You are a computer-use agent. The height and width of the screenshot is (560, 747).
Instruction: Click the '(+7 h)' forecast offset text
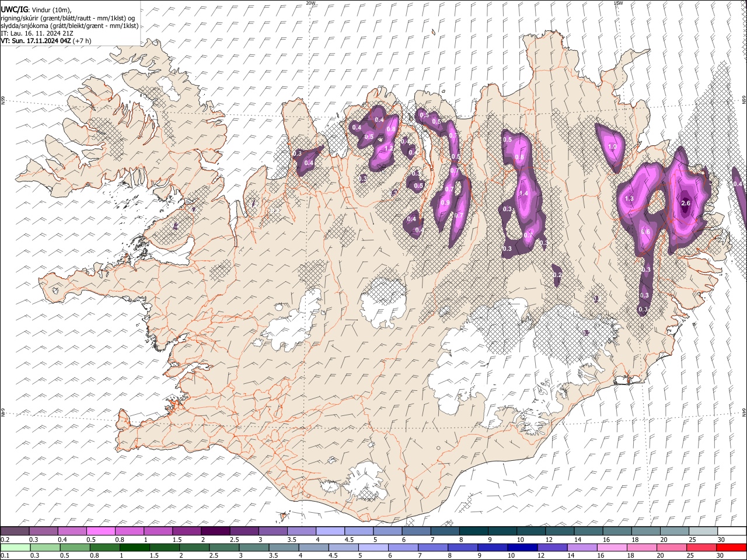point(82,41)
